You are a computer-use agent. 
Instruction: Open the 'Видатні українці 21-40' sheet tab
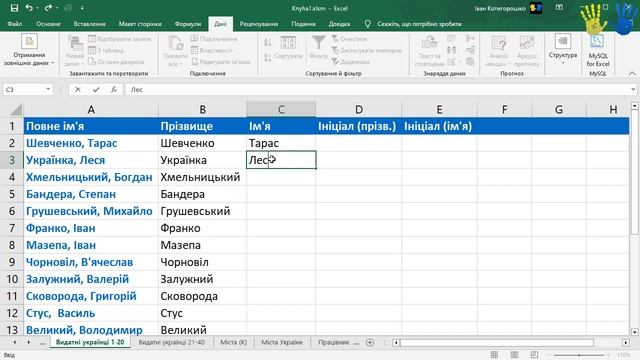(171, 342)
